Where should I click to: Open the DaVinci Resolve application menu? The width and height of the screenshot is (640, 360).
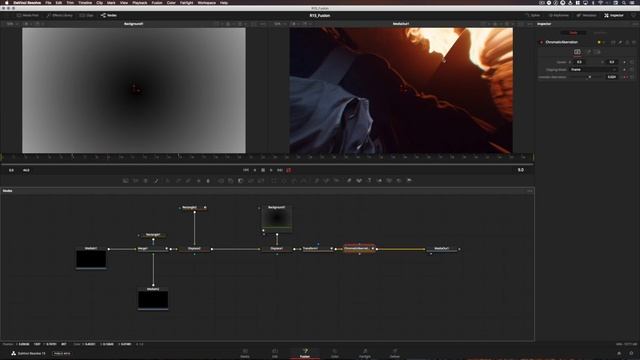27,2
